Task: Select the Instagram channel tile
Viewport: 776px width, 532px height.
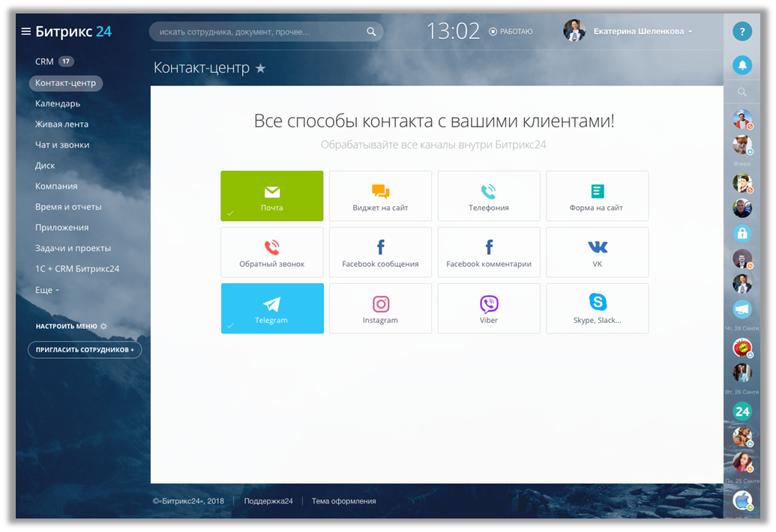Action: click(x=380, y=308)
